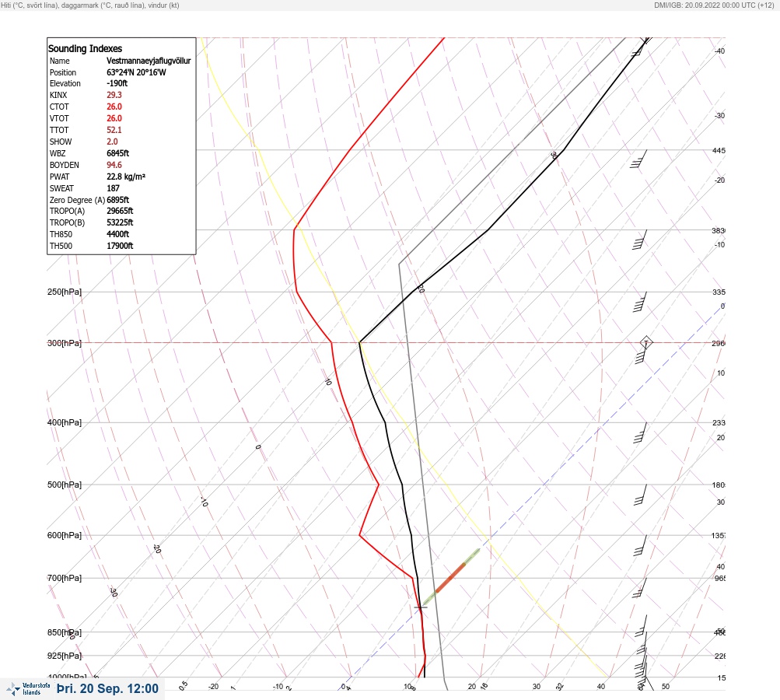The image size is (780, 700).
Task: Click the '233' height label at 400 hPa
Action: tap(719, 423)
